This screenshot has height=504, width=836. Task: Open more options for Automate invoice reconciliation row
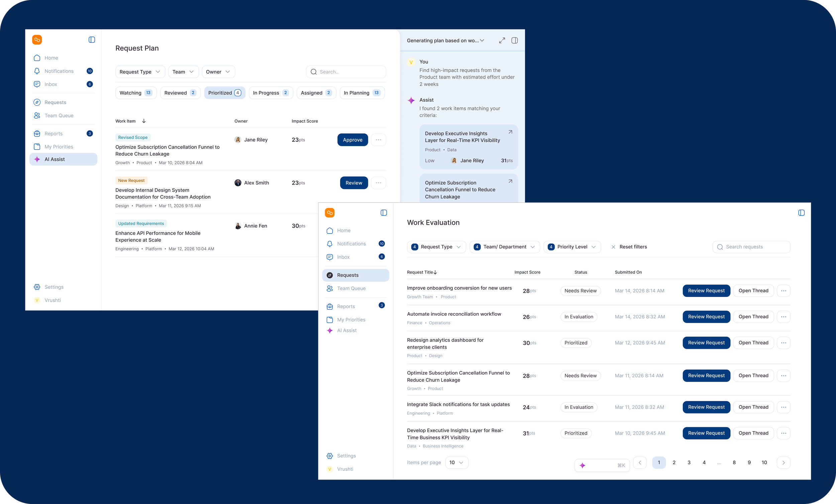click(x=783, y=317)
